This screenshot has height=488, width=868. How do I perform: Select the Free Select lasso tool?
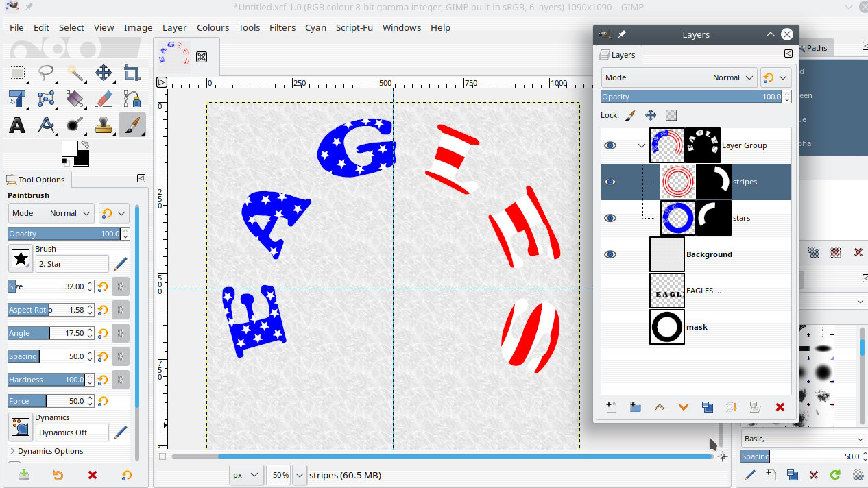click(46, 73)
